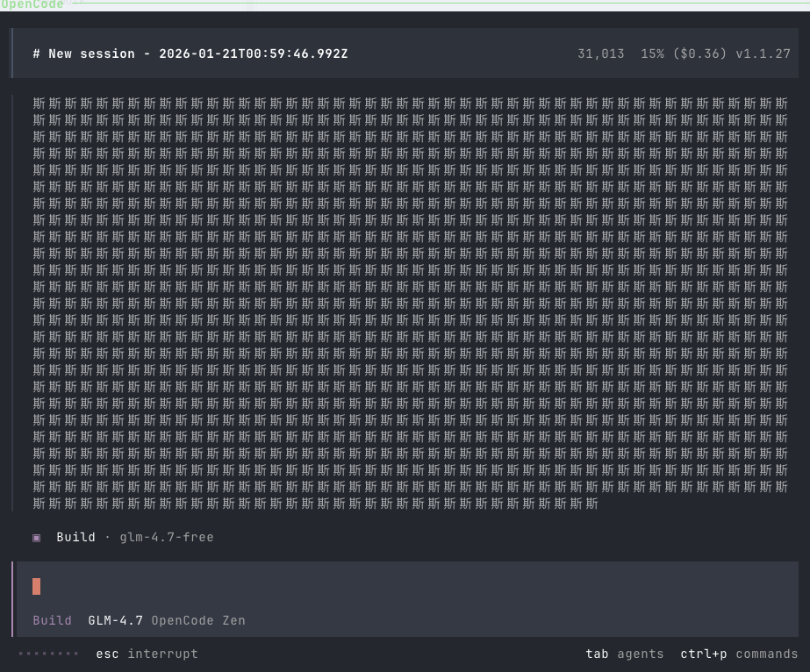The height and width of the screenshot is (672, 810).
Task: Click the esc interrupt hint
Action: pos(147,654)
